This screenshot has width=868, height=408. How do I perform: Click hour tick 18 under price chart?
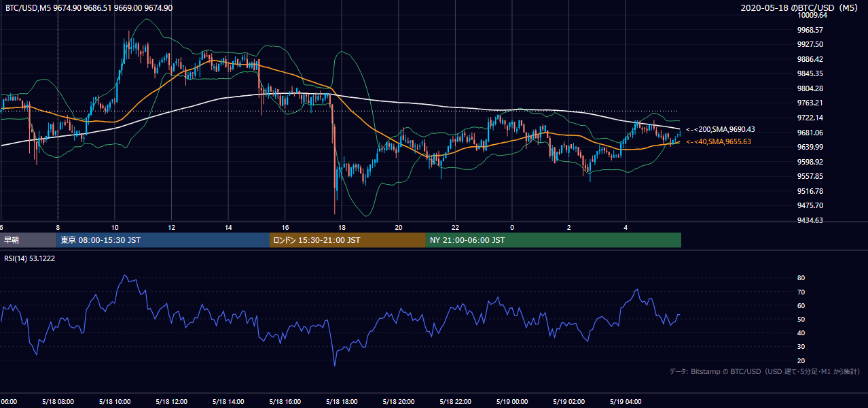click(x=342, y=228)
